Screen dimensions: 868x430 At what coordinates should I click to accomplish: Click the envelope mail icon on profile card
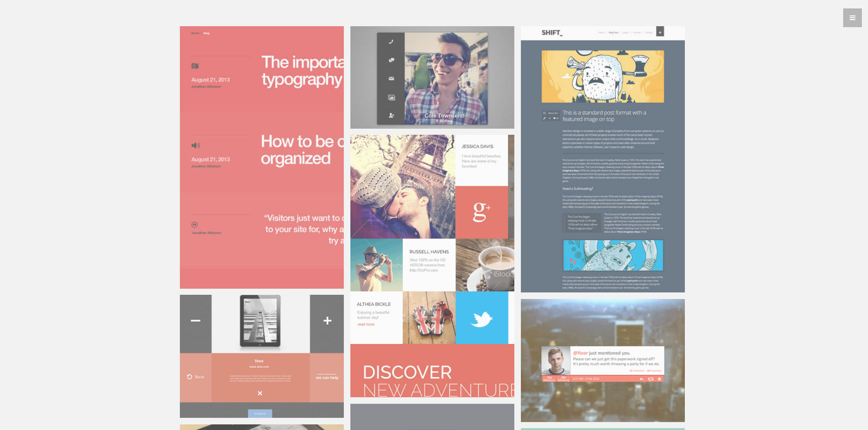(391, 79)
